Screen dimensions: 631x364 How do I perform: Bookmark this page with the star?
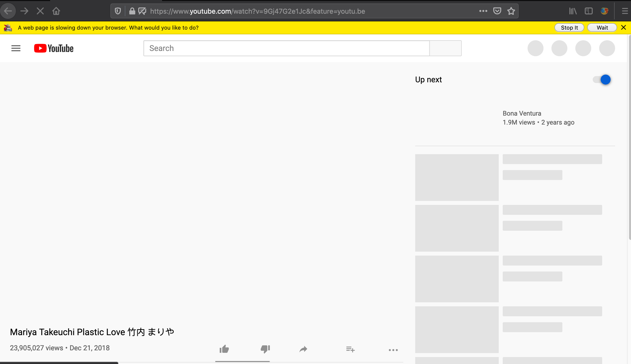click(x=511, y=11)
